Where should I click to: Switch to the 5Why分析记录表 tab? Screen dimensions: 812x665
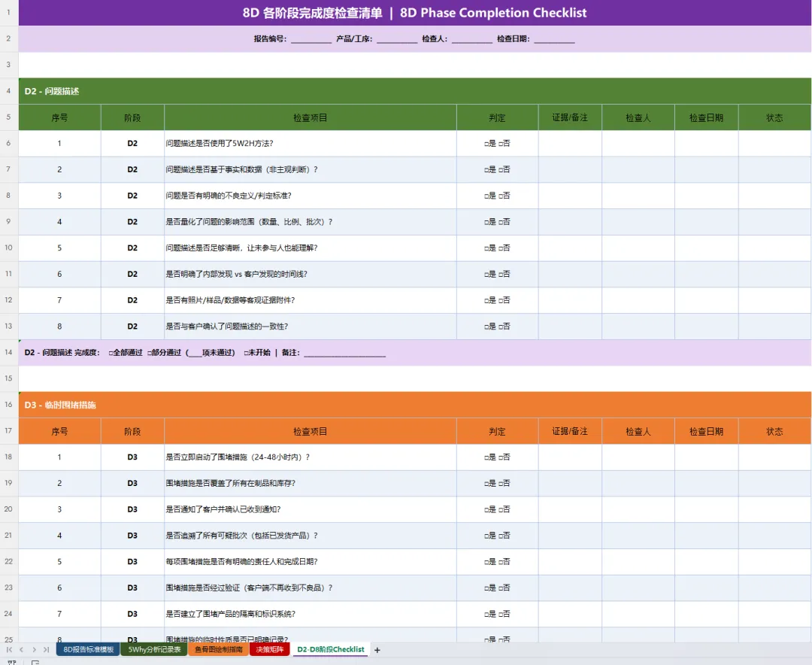[154, 649]
